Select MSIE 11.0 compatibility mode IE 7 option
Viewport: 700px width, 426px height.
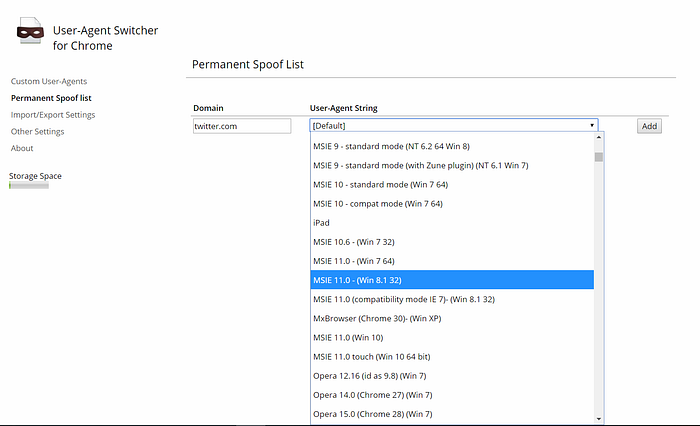(452, 299)
